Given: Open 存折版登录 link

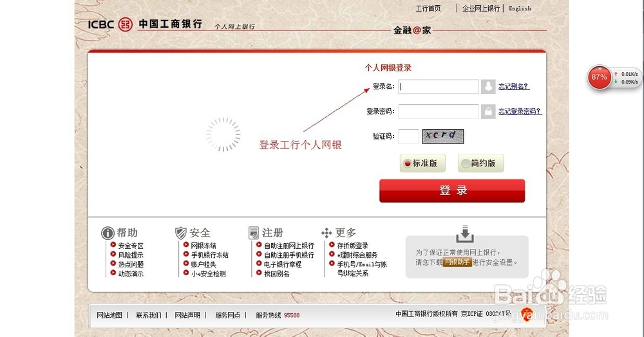Looking at the screenshot, I should 352,246.
